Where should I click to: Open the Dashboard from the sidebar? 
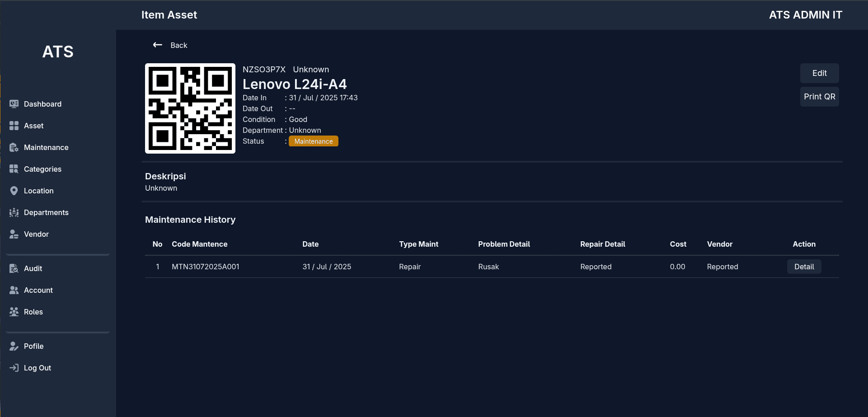point(14,104)
